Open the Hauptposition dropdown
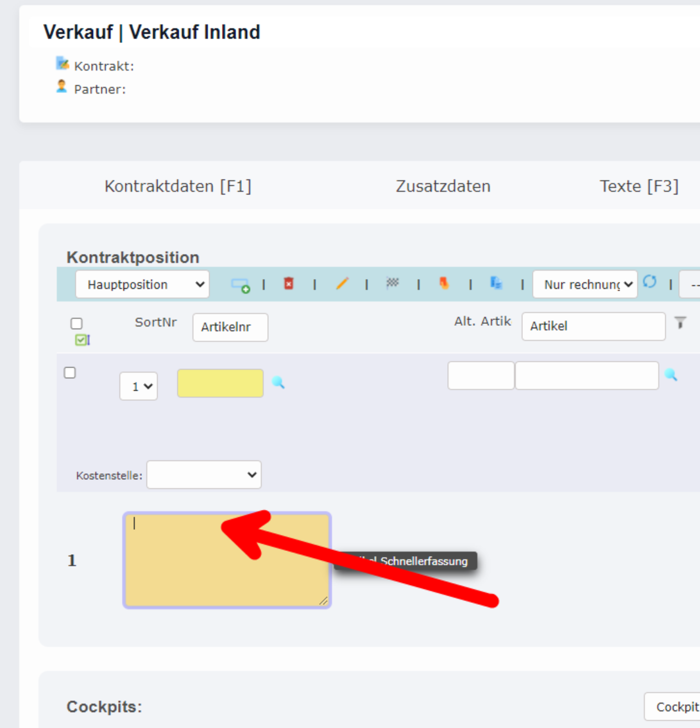The height and width of the screenshot is (728, 700). (x=142, y=285)
